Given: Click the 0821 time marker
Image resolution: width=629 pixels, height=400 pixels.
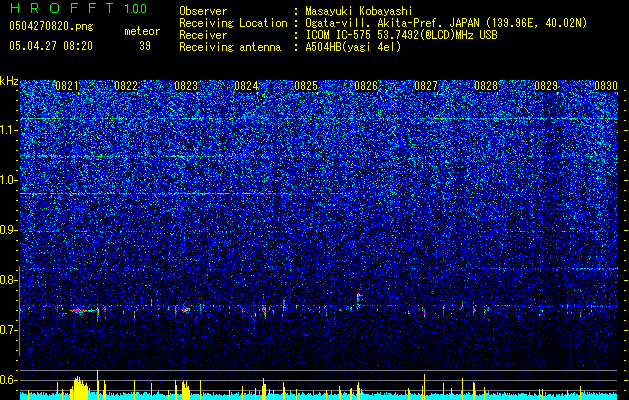Looking at the screenshot, I should click(67, 86).
